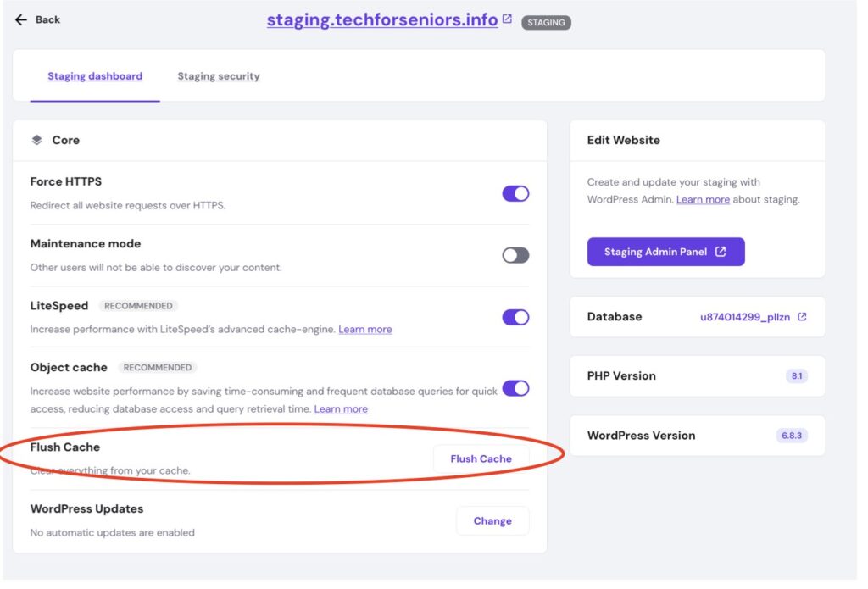This screenshot has width=868, height=589.
Task: Click Learn more about staging link
Action: coord(703,199)
